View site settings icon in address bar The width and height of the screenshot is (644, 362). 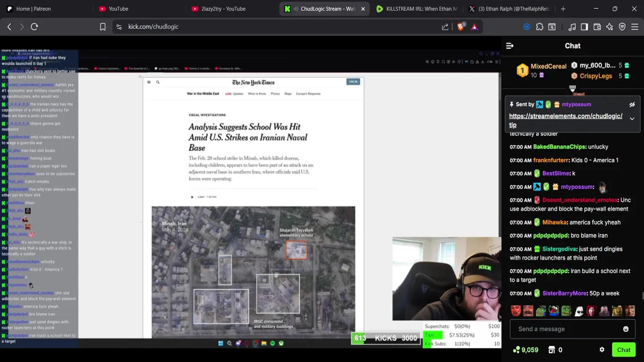click(119, 27)
